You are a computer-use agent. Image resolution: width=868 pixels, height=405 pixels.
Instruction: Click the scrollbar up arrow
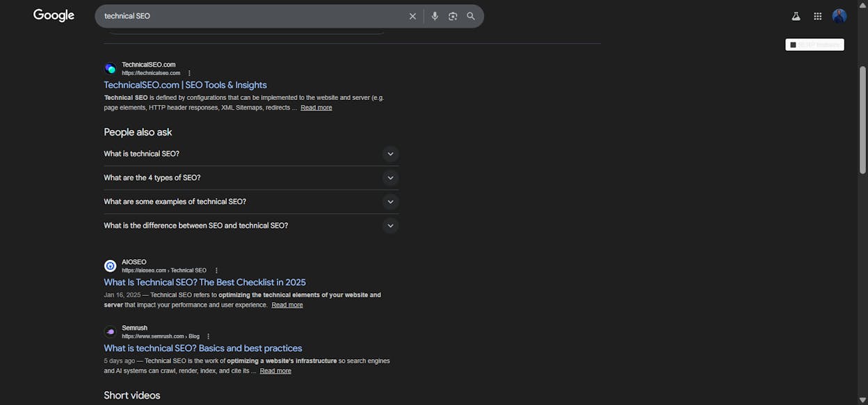click(863, 4)
